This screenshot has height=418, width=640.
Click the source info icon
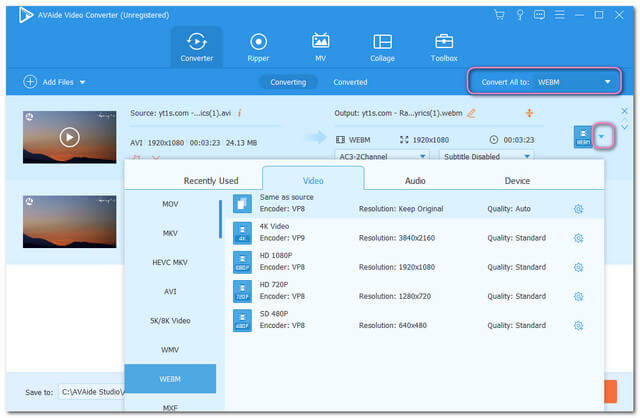point(240,113)
